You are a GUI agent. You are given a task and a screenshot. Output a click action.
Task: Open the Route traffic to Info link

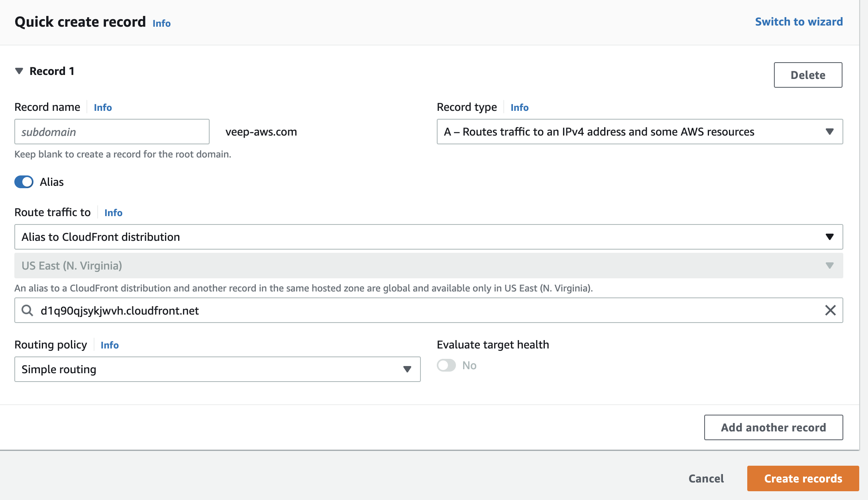113,213
